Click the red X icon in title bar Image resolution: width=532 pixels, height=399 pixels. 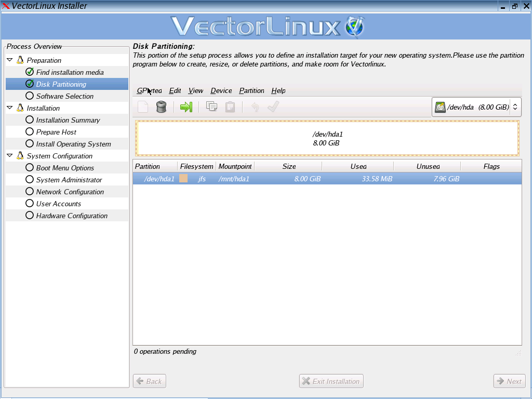coord(5,5)
